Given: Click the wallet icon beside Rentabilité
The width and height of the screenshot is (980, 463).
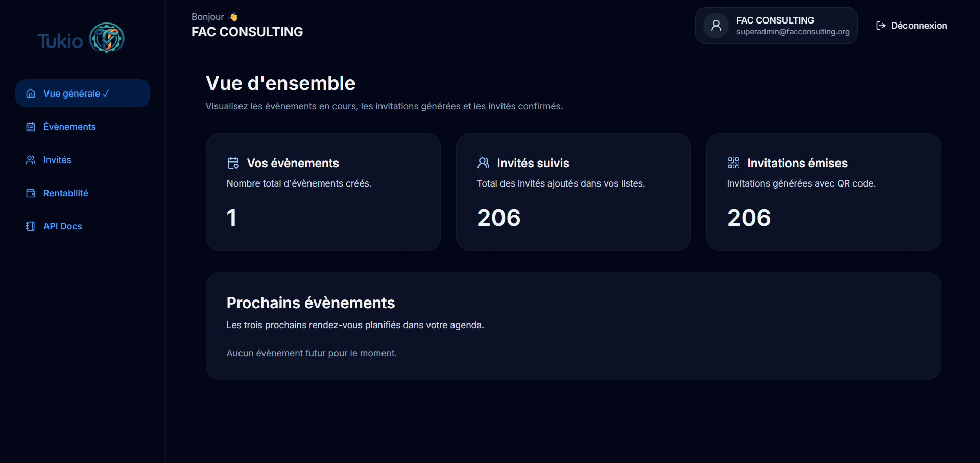Looking at the screenshot, I should pos(31,193).
